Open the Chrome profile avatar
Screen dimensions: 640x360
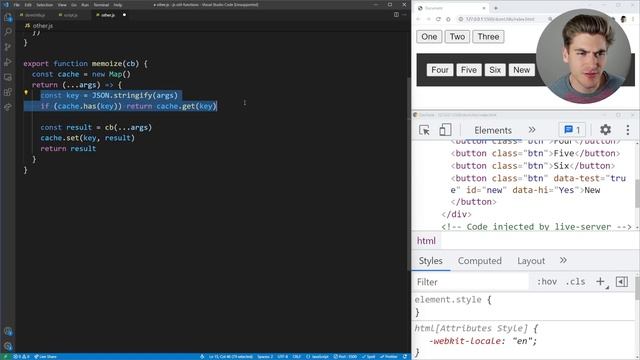pos(623,19)
